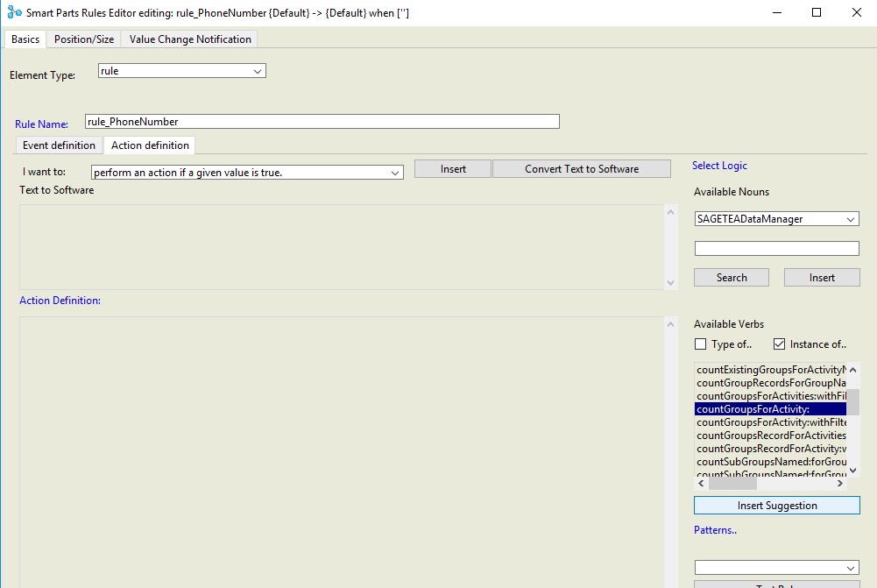This screenshot has width=877, height=588.
Task: Uncheck the Instance of.. checkbox
Action: pyautogui.click(x=779, y=344)
